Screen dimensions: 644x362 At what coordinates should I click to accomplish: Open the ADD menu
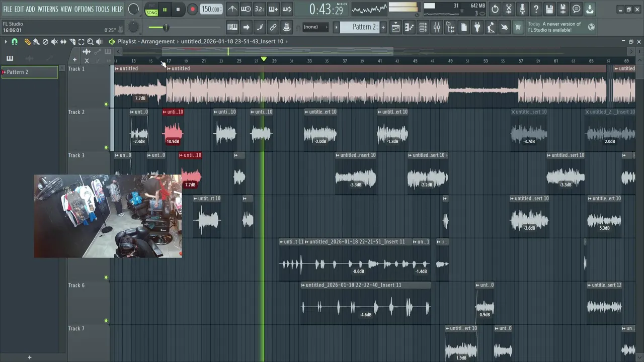pyautogui.click(x=30, y=9)
